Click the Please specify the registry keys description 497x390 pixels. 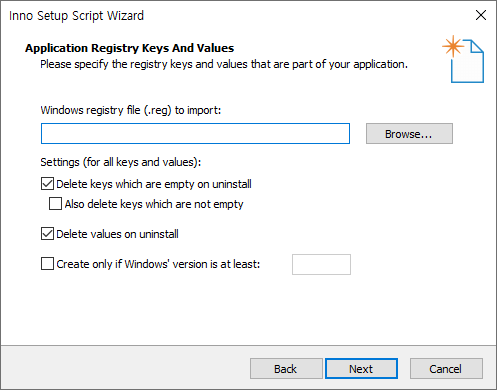pyautogui.click(x=224, y=64)
